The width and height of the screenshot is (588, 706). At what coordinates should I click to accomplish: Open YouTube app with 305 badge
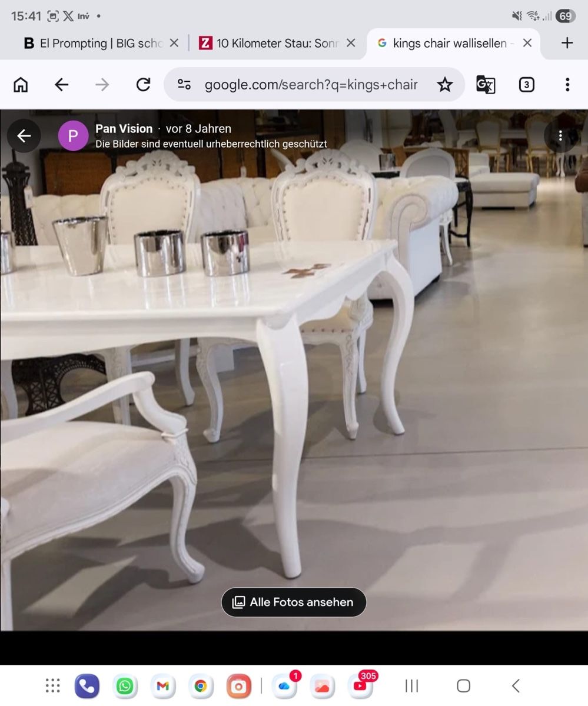click(x=360, y=685)
